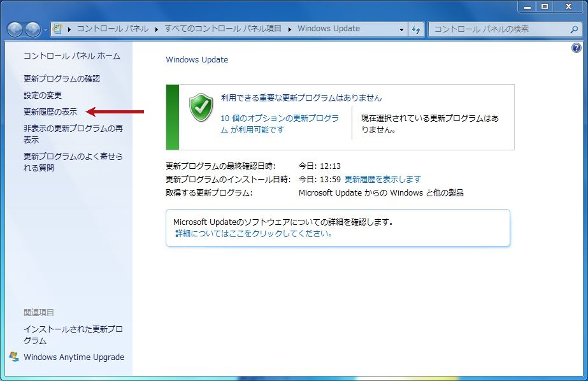
Task: Go back with the Back arrow button
Action: (x=15, y=29)
